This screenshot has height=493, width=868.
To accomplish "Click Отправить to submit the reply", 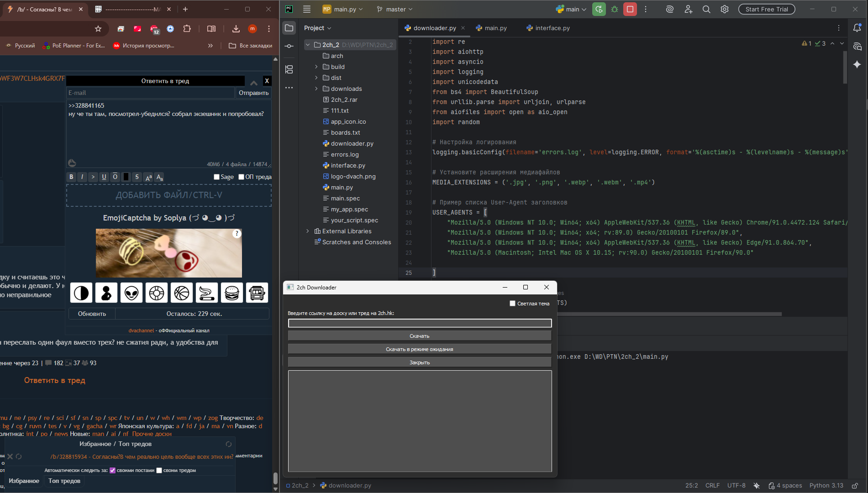I will pos(253,93).
